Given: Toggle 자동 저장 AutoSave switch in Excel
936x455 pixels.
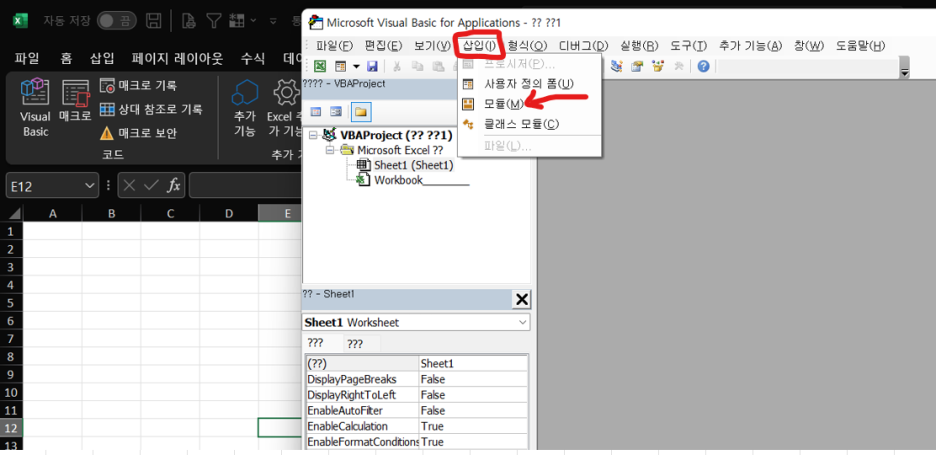Looking at the screenshot, I should pos(116,21).
